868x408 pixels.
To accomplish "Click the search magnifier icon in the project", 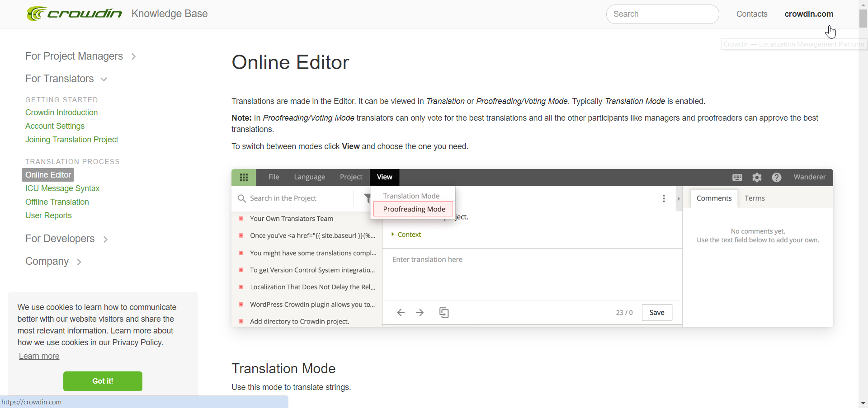I will point(242,198).
